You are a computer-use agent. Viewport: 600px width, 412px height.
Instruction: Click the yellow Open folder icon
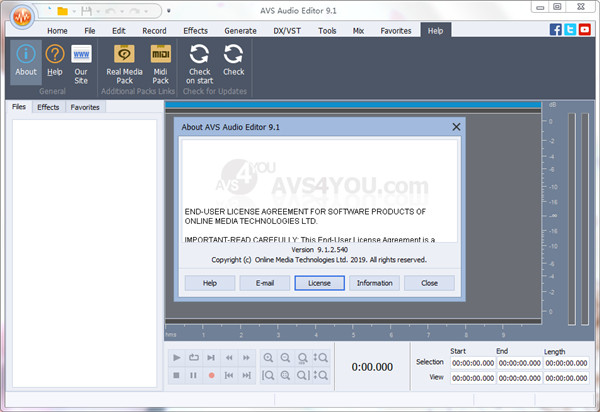(62, 11)
